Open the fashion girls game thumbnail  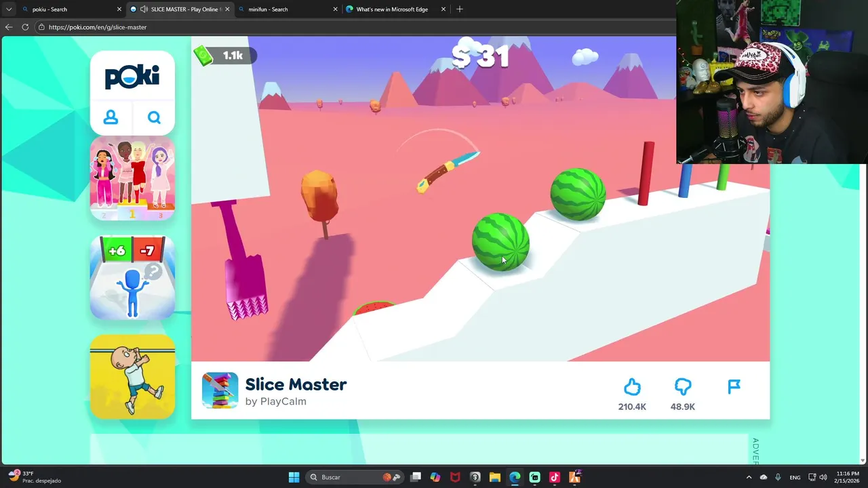coord(132,178)
